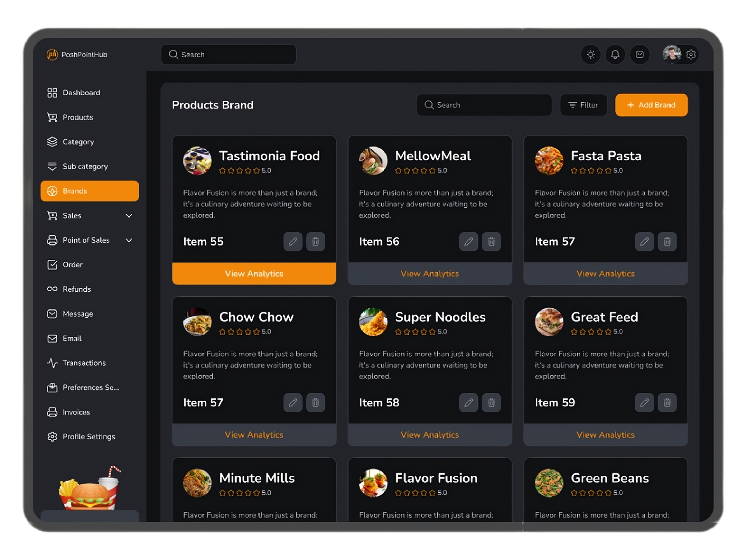Edit Tastimonia Food with pencil icon
The width and height of the screenshot is (747, 560).
pos(293,241)
